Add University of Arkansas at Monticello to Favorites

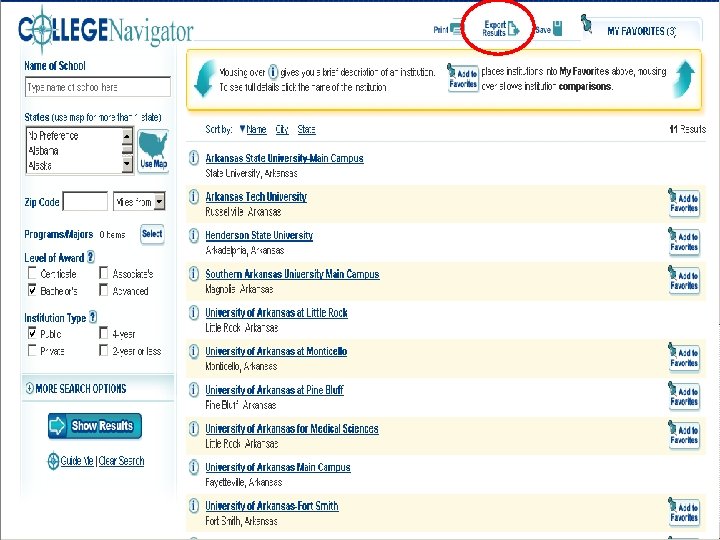click(x=684, y=357)
